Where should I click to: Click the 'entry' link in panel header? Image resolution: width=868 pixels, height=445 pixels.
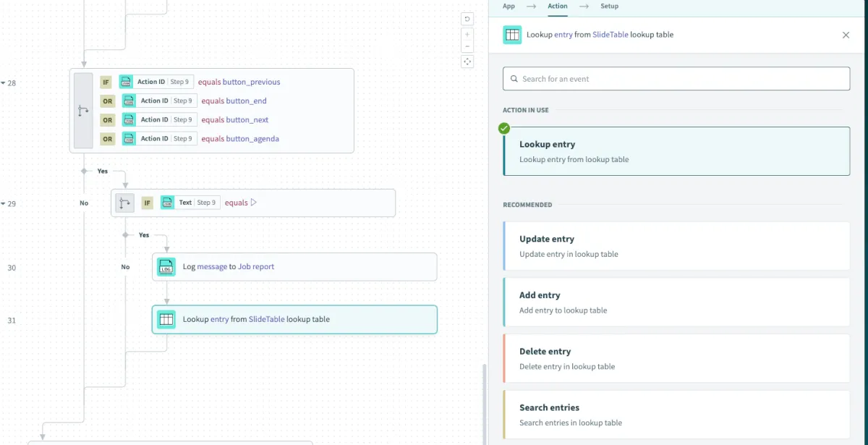click(563, 35)
